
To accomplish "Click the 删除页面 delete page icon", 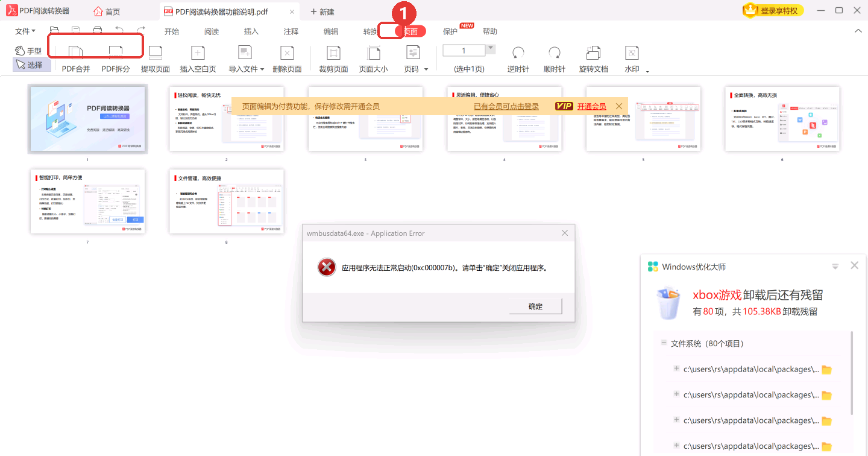I will coord(288,53).
